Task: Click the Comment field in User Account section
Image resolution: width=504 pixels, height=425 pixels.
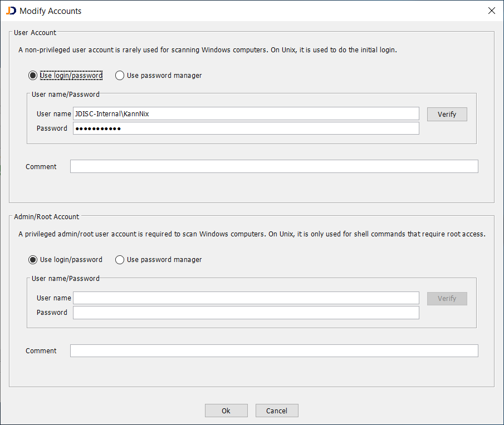Action: point(274,166)
